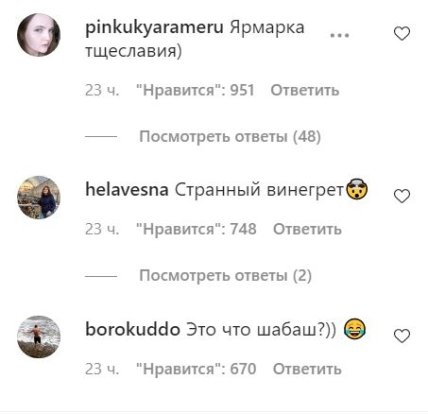Screen dimensions: 428x414
Task: Select the 23 ч. timestamp on first comment
Action: click(x=102, y=90)
